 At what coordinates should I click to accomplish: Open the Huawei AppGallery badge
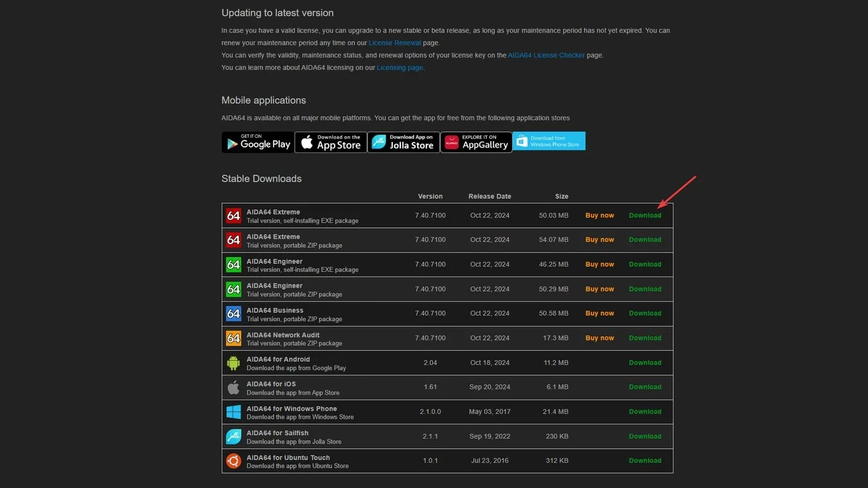(476, 142)
